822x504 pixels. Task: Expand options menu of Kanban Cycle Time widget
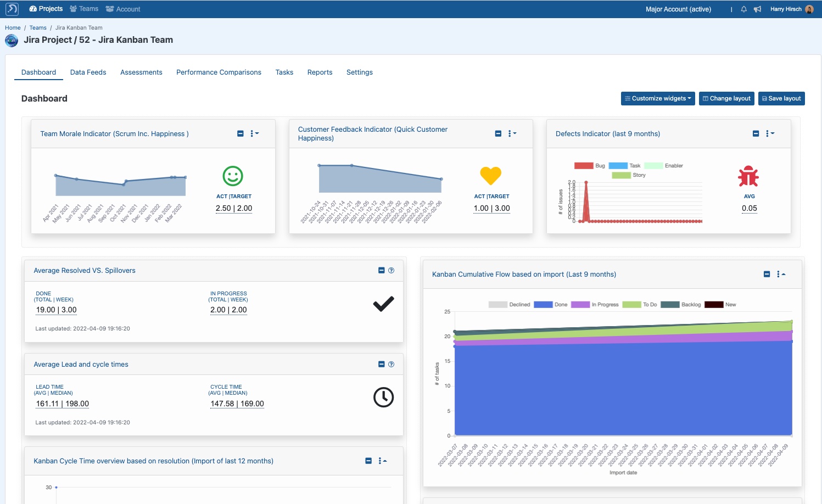(x=382, y=461)
